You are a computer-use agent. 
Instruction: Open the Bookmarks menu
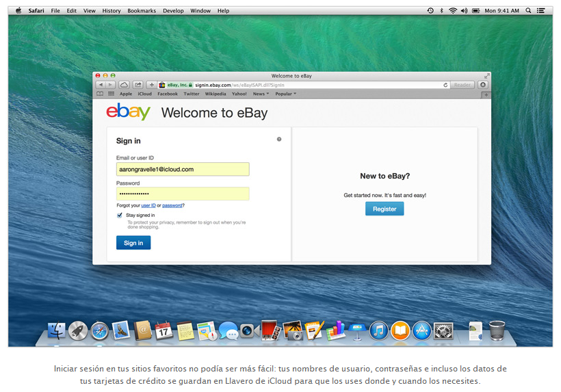(x=142, y=11)
